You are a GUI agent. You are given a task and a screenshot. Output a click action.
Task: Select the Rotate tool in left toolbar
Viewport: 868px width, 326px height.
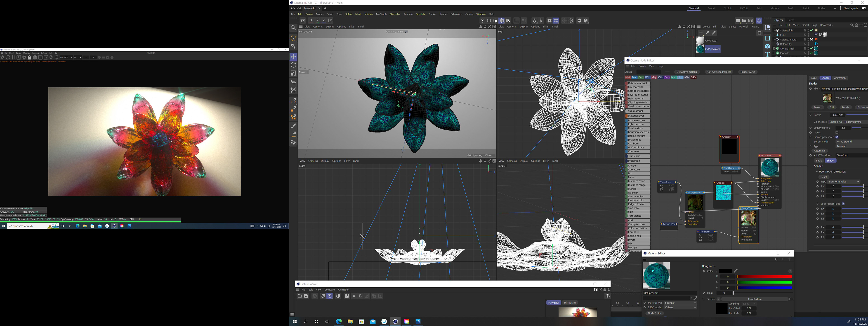(x=293, y=65)
